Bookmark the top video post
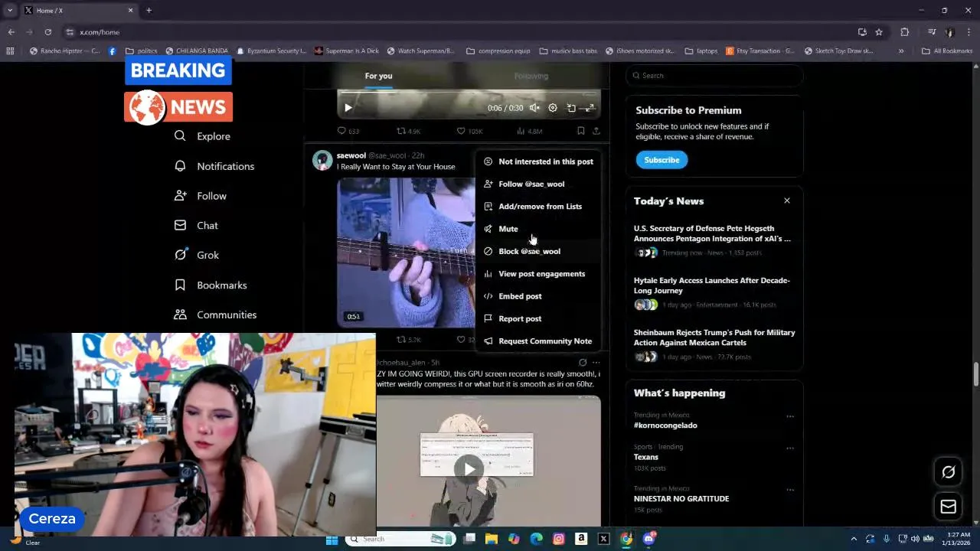 click(x=580, y=131)
